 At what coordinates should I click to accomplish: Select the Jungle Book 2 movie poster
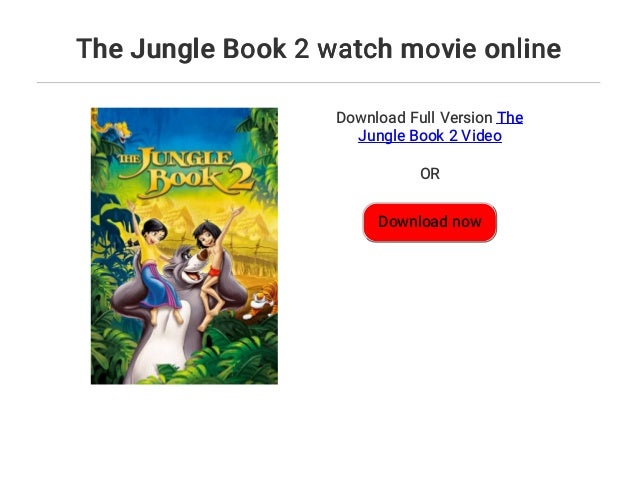click(x=184, y=246)
